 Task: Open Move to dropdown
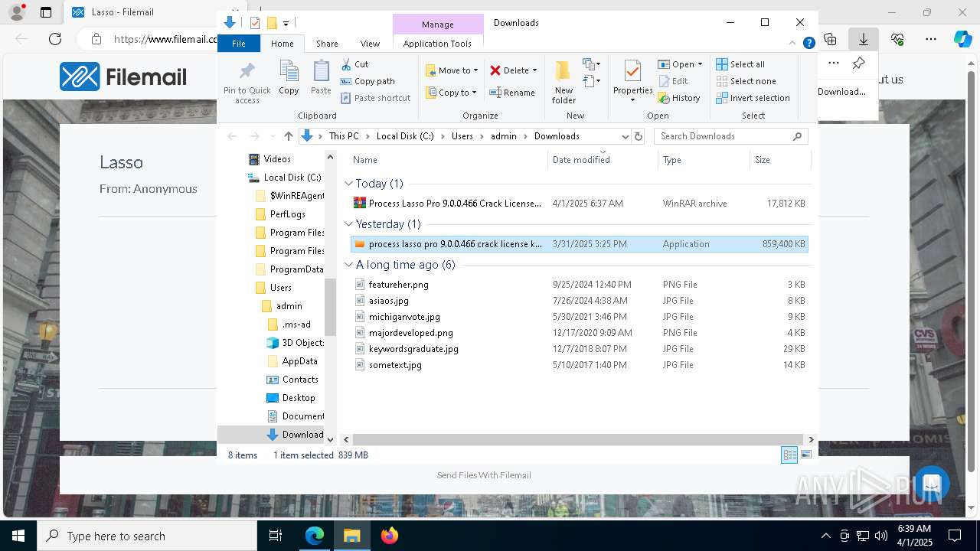coord(452,70)
